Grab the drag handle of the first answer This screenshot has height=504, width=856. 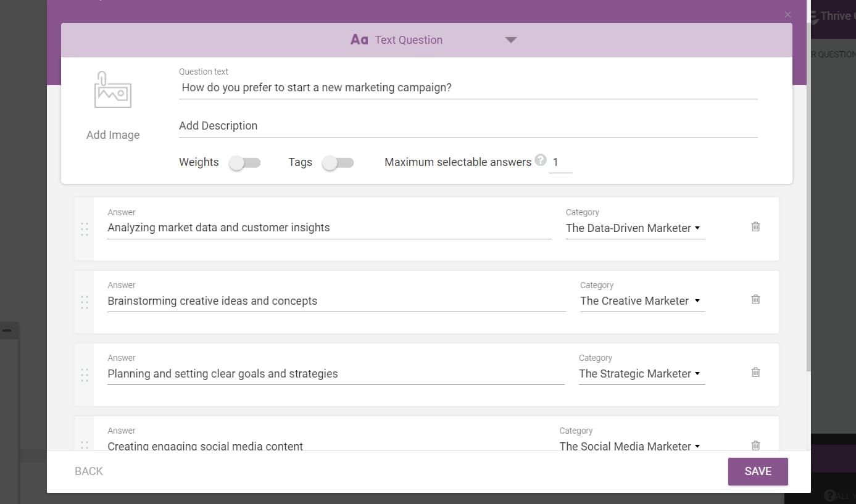coord(85,229)
